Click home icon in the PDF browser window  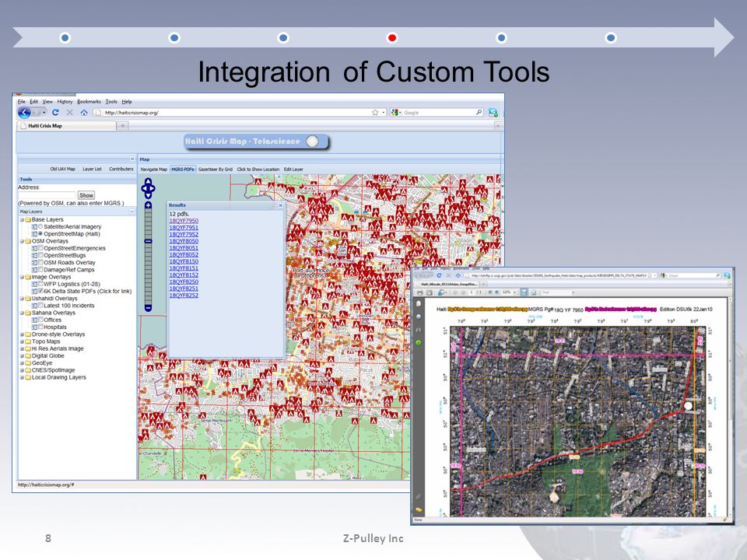tap(458, 275)
